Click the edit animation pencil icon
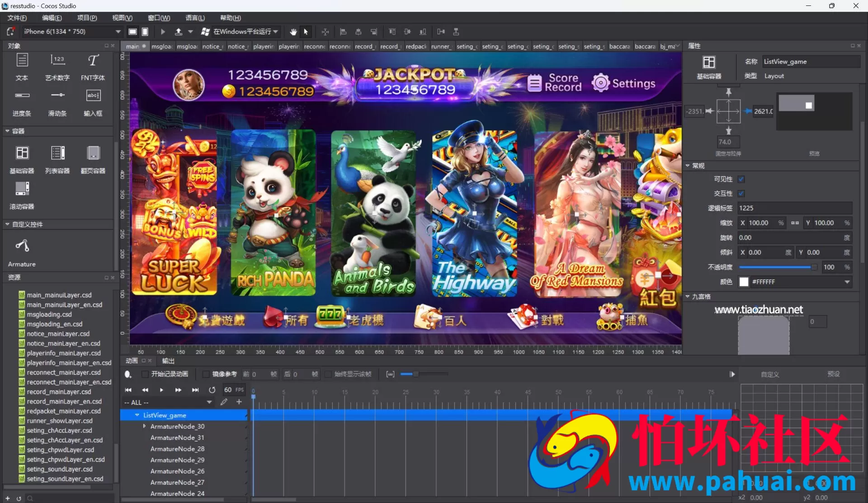The height and width of the screenshot is (503, 868). [224, 402]
